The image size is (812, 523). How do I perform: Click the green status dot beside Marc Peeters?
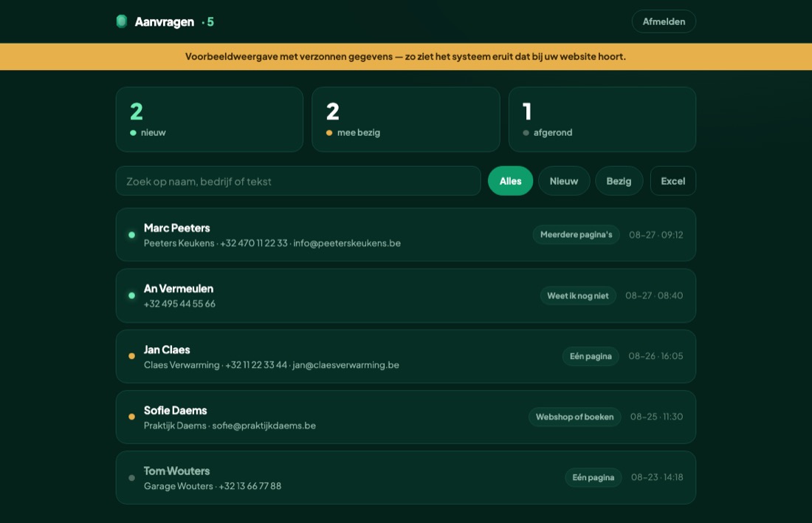pyautogui.click(x=131, y=235)
